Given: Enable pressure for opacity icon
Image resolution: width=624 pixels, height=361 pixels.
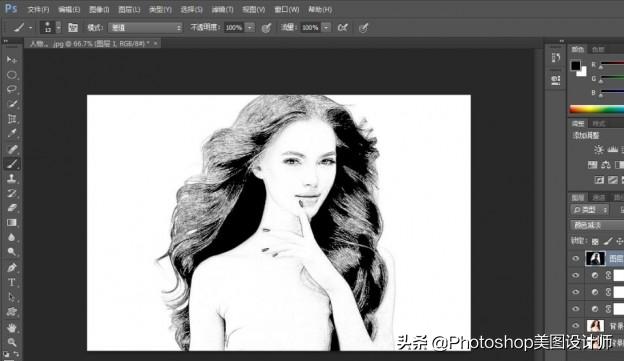Looking at the screenshot, I should click(266, 27).
